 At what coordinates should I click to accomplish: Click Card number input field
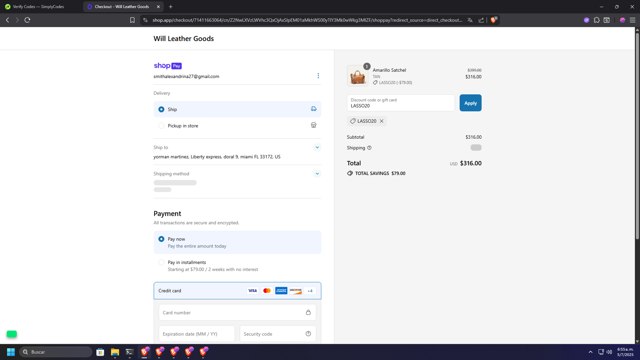[237, 312]
